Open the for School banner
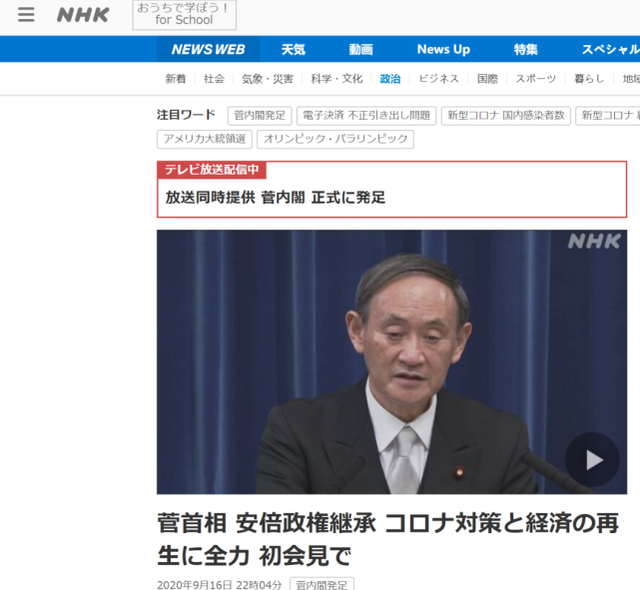The height and width of the screenshot is (590, 640). [184, 15]
